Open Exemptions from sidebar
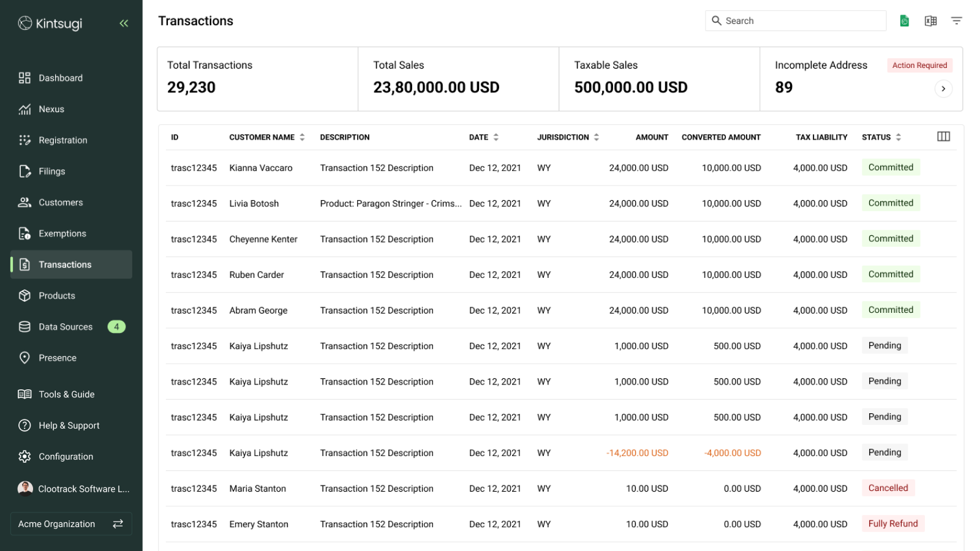This screenshot has width=980, height=551. (71, 233)
